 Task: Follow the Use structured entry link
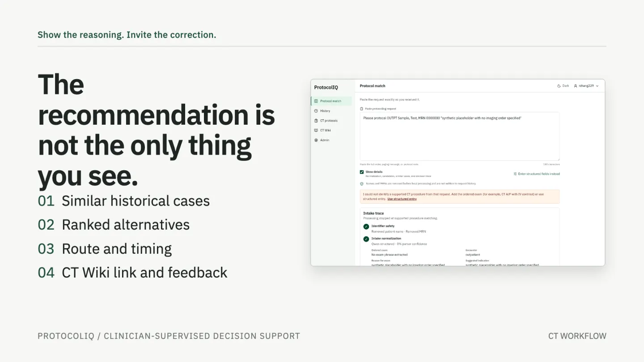point(402,199)
